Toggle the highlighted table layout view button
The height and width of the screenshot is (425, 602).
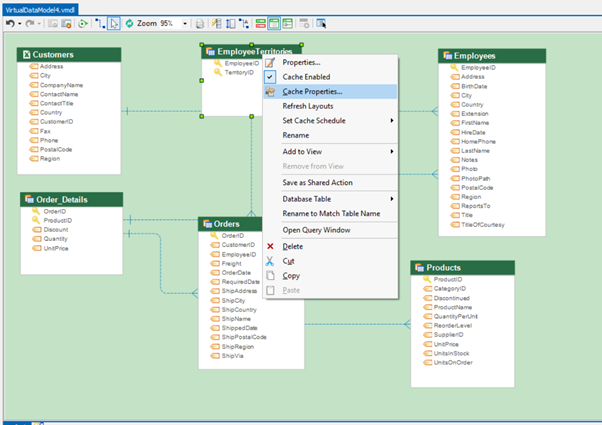tap(274, 22)
